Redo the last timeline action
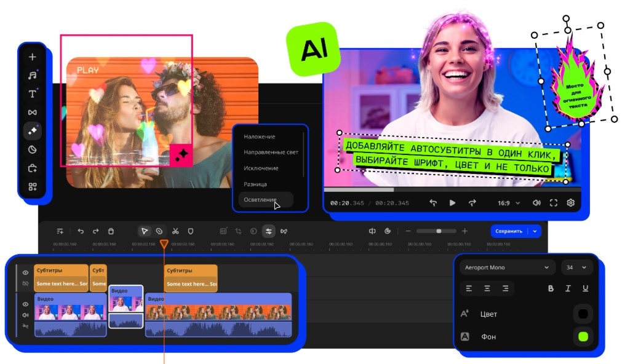 pyautogui.click(x=96, y=231)
